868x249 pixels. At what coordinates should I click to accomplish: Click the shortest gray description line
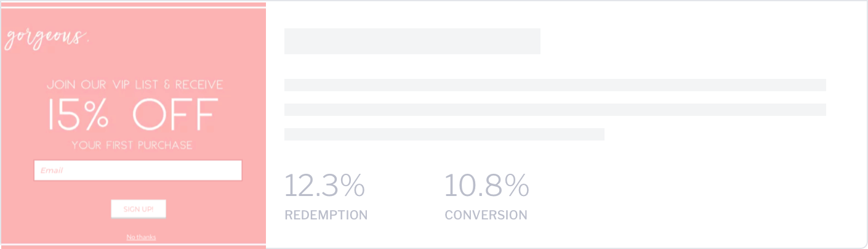click(444, 134)
